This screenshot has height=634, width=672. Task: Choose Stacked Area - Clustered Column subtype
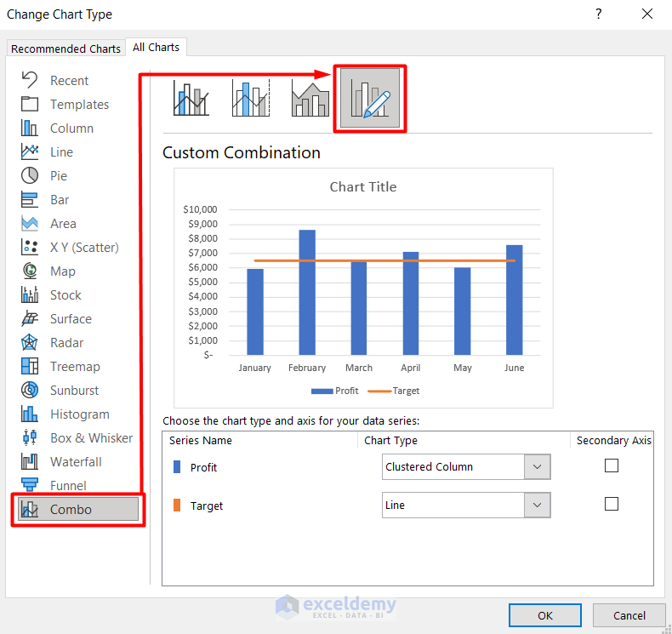pos(310,98)
